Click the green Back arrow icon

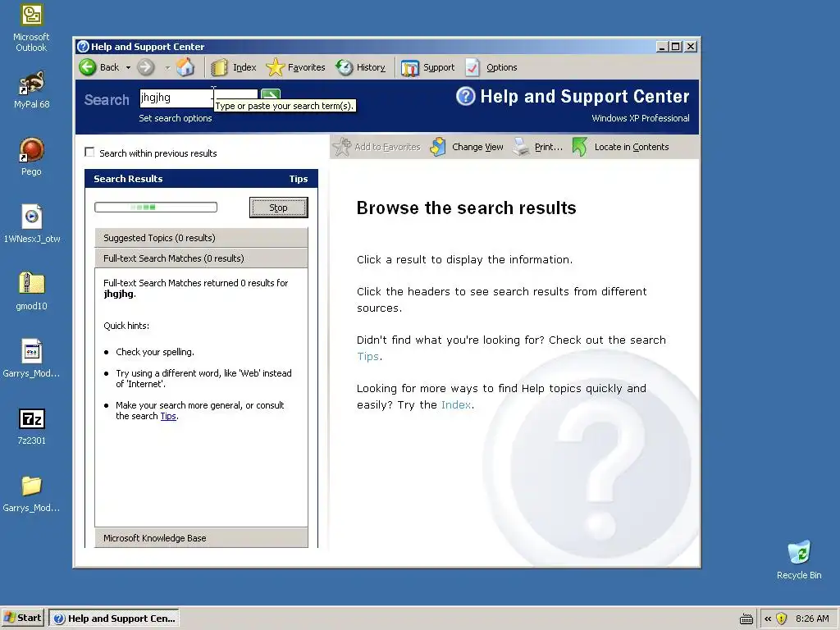tap(88, 67)
